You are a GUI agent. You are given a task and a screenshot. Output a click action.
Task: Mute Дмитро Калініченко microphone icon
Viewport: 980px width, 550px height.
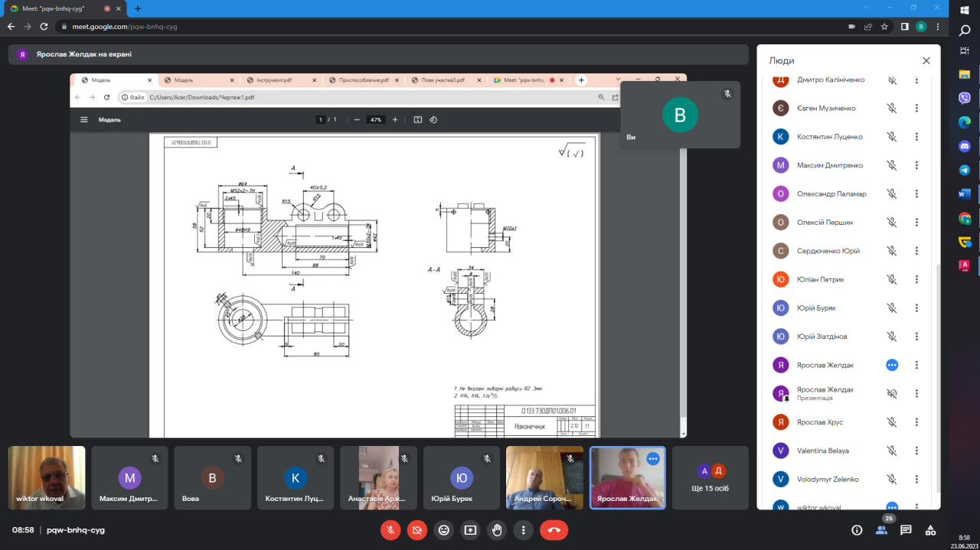coord(892,80)
